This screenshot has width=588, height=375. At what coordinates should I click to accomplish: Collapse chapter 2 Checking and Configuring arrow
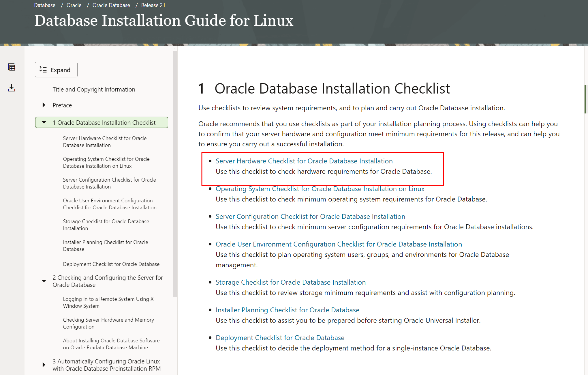pos(44,281)
